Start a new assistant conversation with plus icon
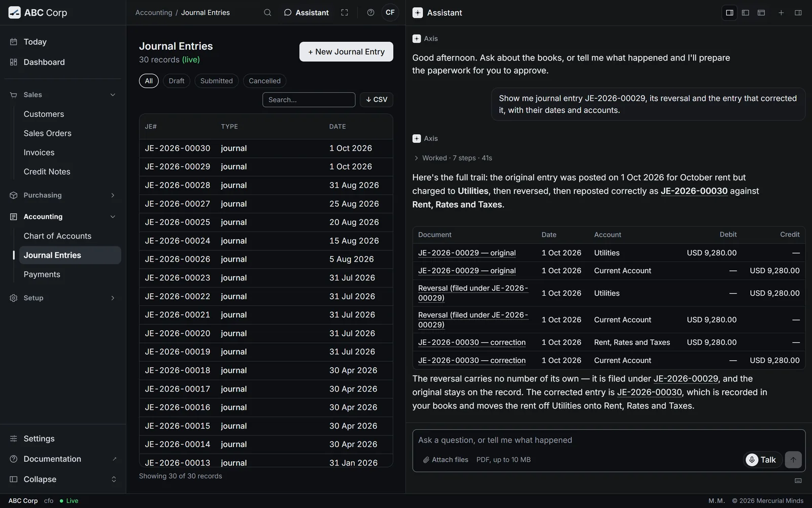This screenshot has width=812, height=508. pos(781,13)
